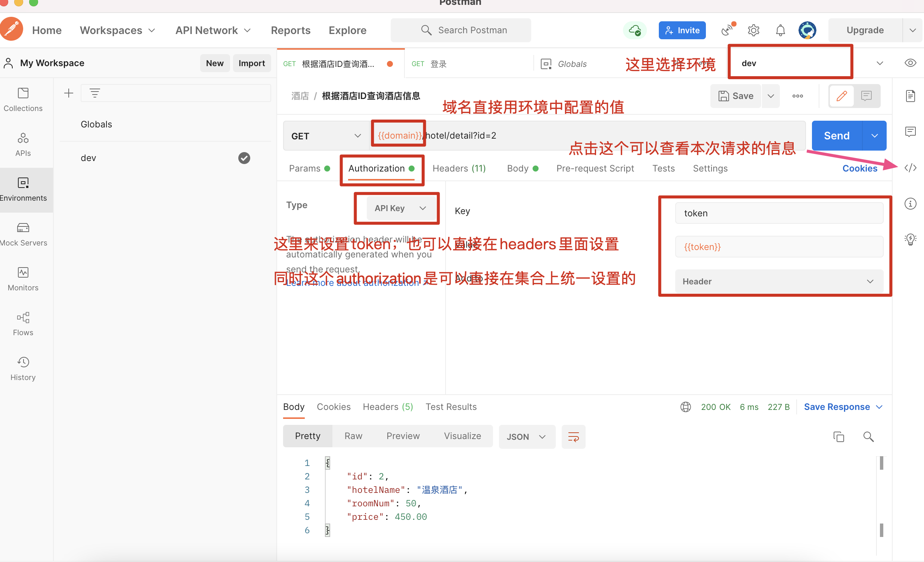Open the Monitors sidebar panel
This screenshot has width=924, height=562.
[23, 280]
